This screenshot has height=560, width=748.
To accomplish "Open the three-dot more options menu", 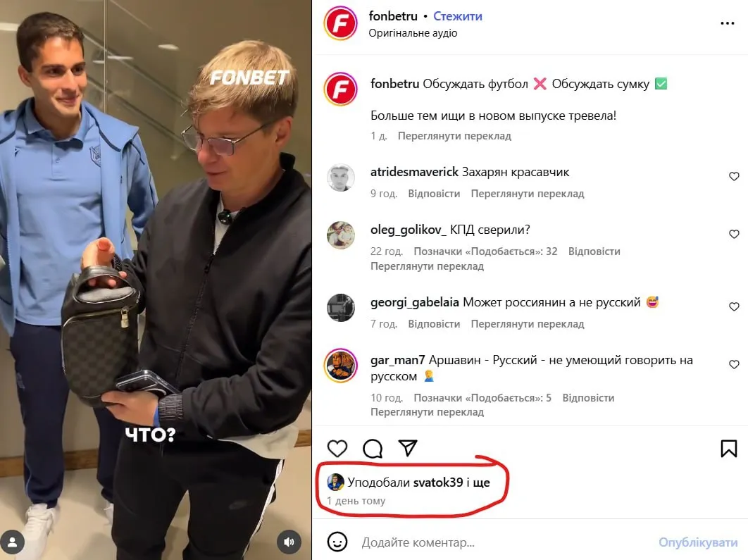I will (x=728, y=23).
